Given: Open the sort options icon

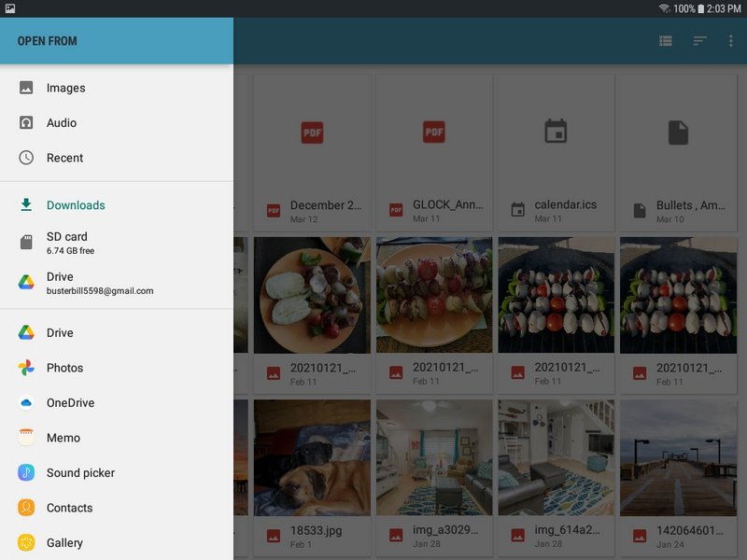Looking at the screenshot, I should click(x=699, y=41).
